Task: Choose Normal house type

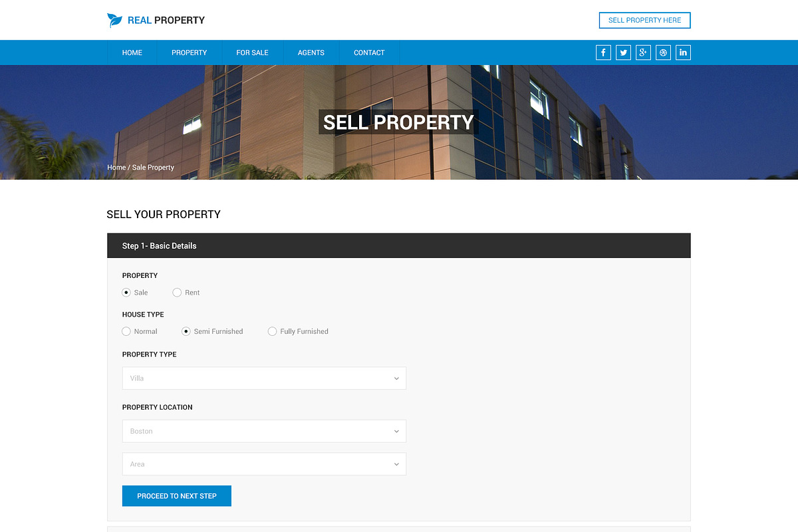Action: tap(126, 331)
